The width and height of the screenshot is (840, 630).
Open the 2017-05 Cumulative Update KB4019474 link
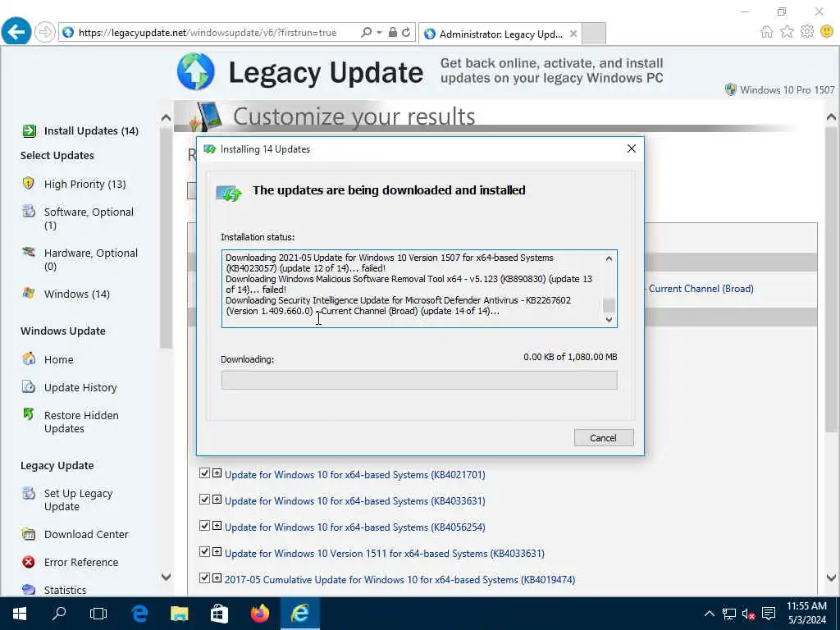399,580
